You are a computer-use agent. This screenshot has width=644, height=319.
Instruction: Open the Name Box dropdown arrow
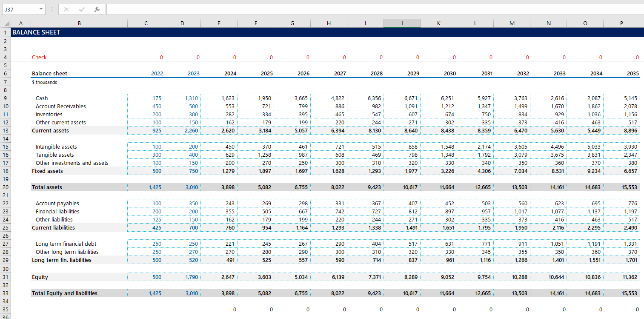tap(41, 9)
